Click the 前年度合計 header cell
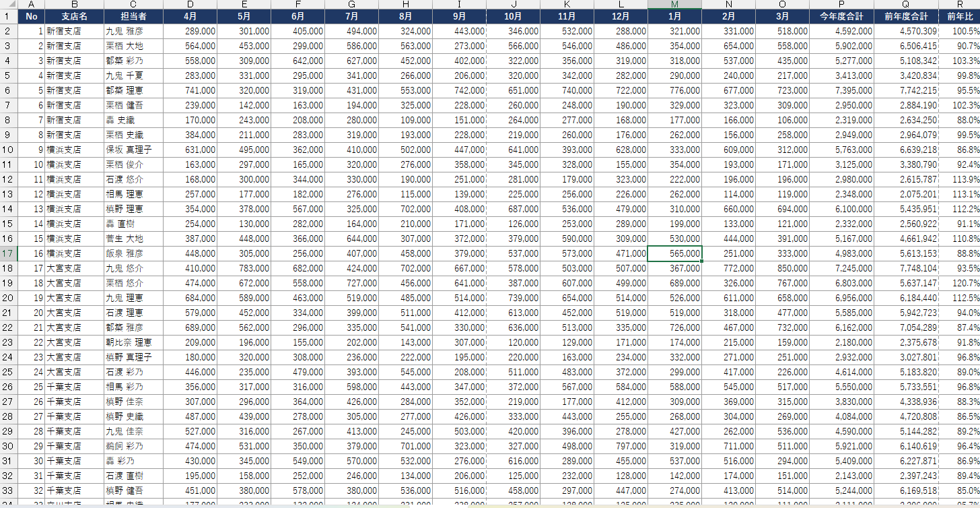 click(906, 16)
